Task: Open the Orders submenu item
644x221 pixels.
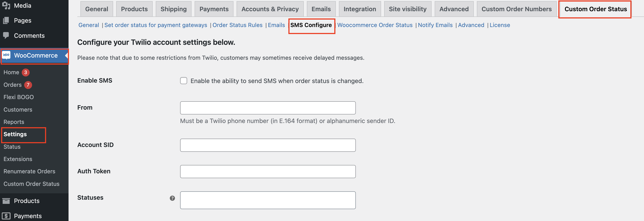Action: (13, 85)
